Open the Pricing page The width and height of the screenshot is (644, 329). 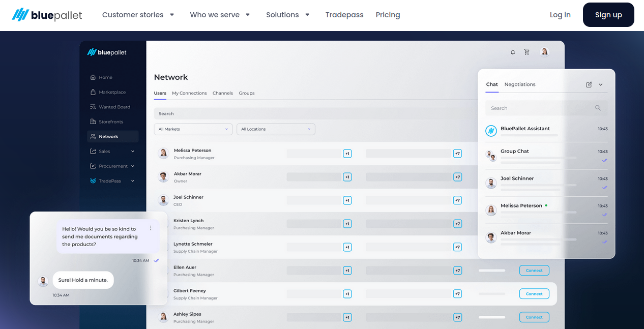[x=388, y=15]
